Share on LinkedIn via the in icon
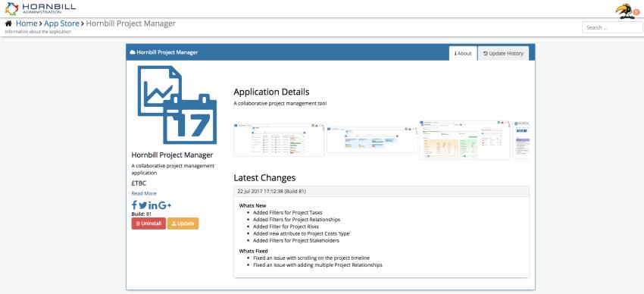The width and height of the screenshot is (644, 294). tap(153, 205)
